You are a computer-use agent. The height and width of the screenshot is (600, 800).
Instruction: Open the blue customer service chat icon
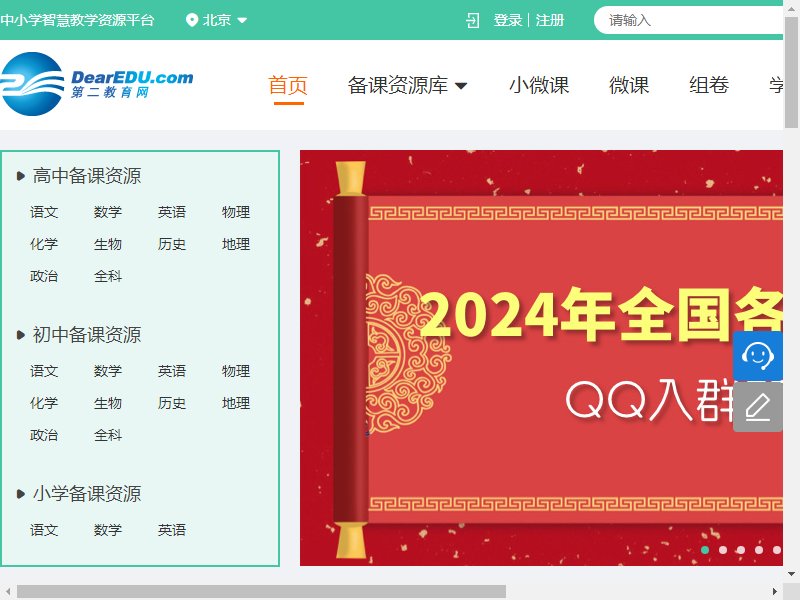click(758, 355)
